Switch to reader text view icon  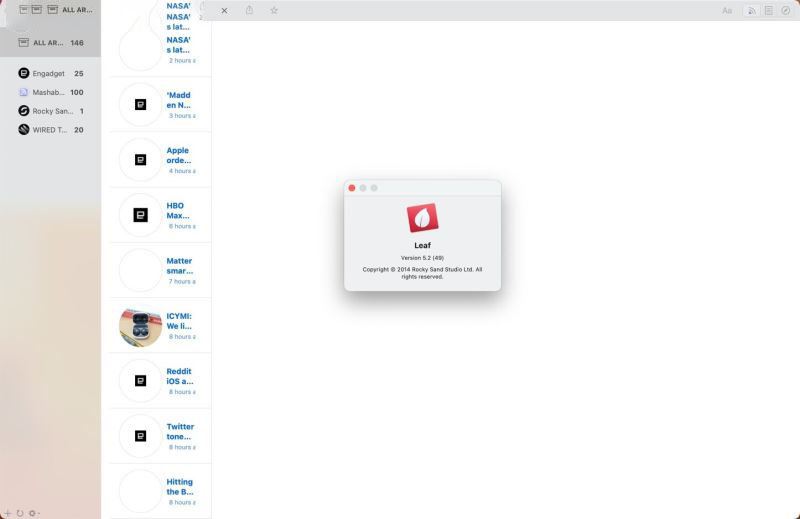[769, 10]
